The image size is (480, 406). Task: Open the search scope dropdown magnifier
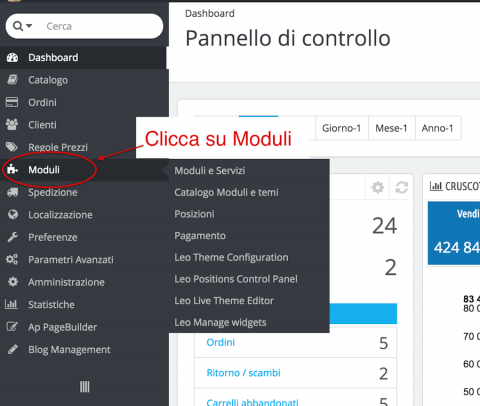click(x=22, y=26)
